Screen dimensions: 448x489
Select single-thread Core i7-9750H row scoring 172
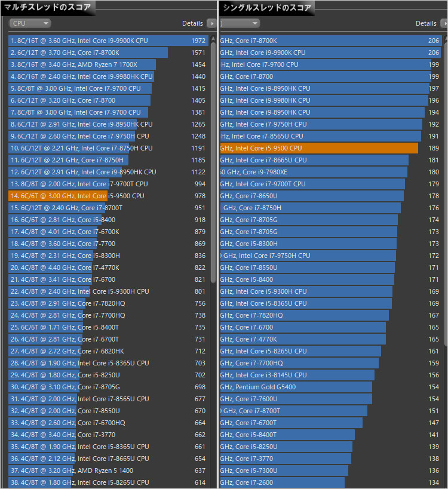[331, 256]
